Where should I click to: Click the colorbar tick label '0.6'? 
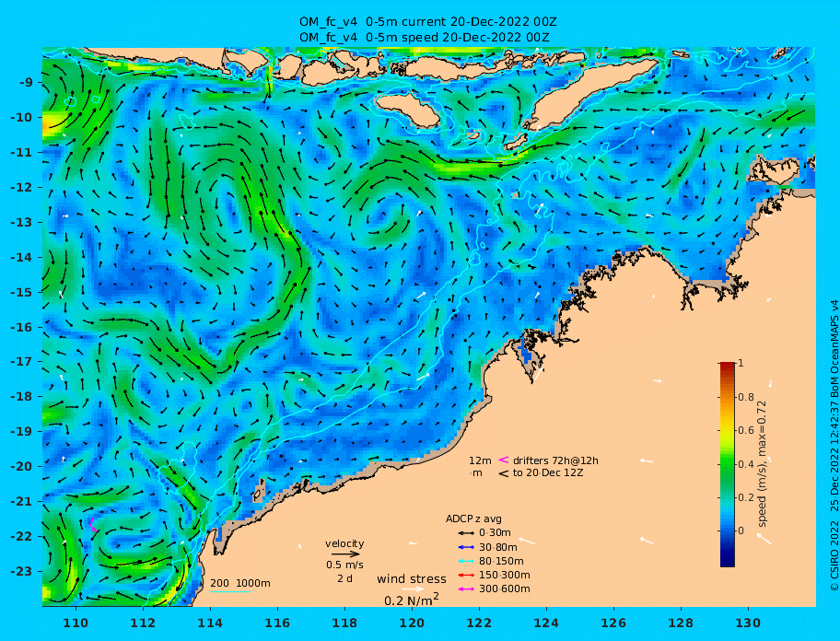tap(746, 430)
